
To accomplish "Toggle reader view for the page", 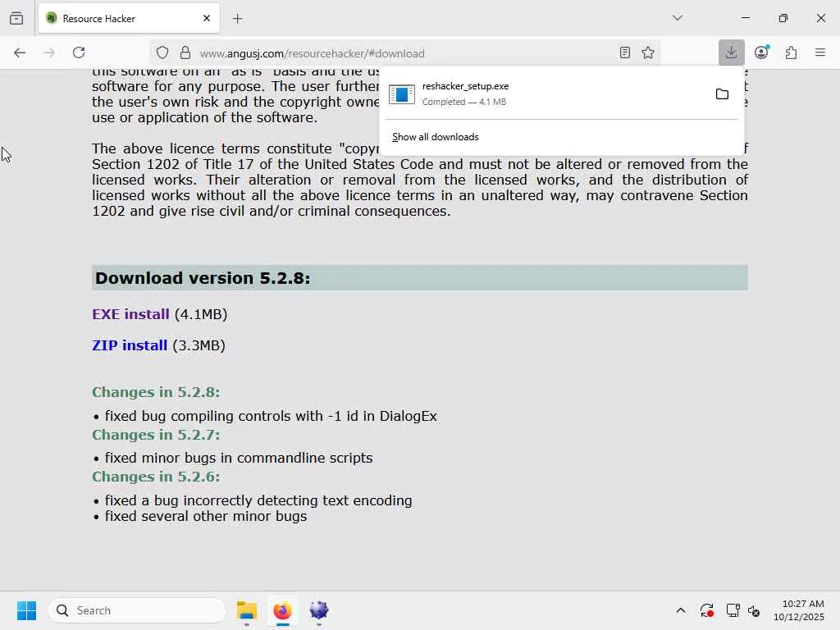I will click(624, 52).
